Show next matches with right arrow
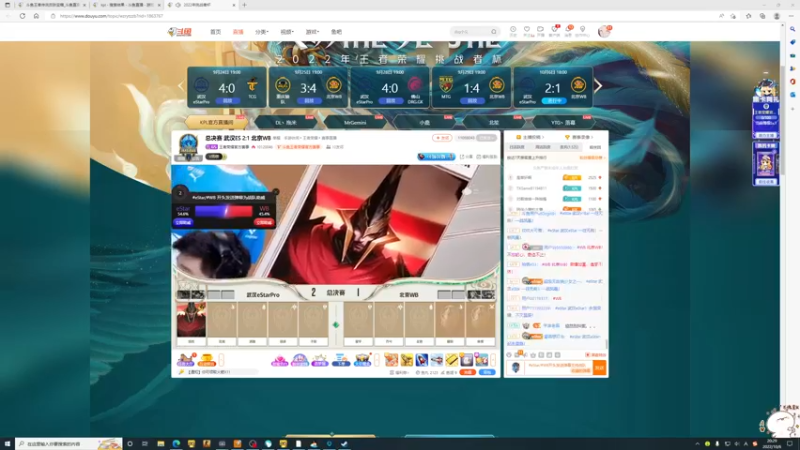The width and height of the screenshot is (800, 450). 598,86
